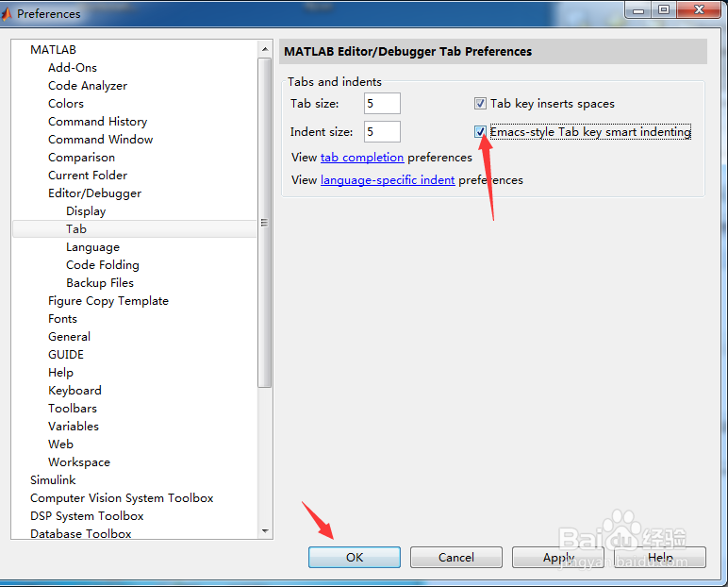This screenshot has height=587, width=728.
Task: Open the language-specific indent preferences link
Action: (x=388, y=180)
